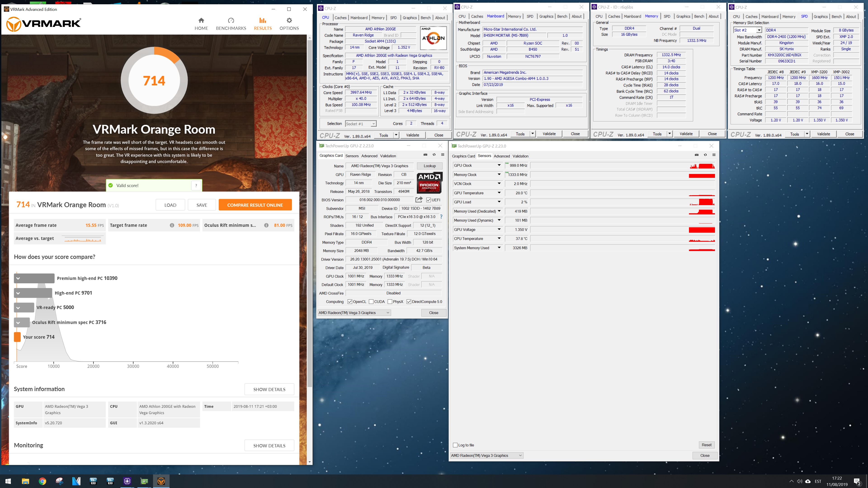The height and width of the screenshot is (488, 868).
Task: Open the VRMark RESULTS tab
Action: (262, 24)
